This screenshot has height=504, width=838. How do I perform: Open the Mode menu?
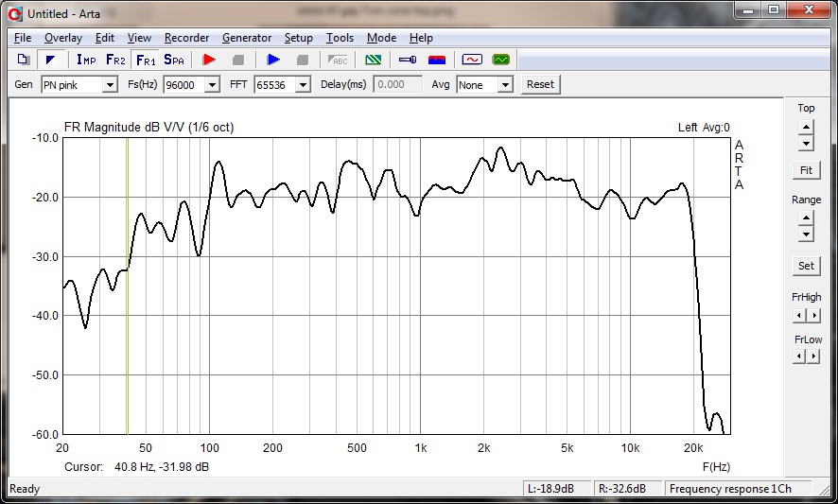(381, 38)
